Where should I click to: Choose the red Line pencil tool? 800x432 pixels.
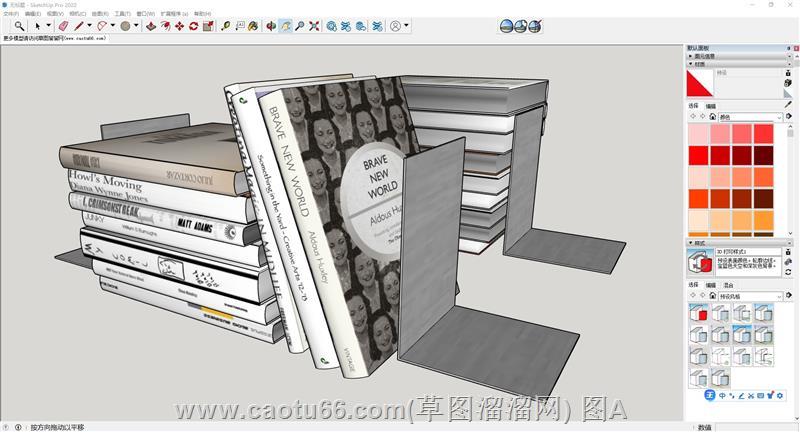(79, 26)
